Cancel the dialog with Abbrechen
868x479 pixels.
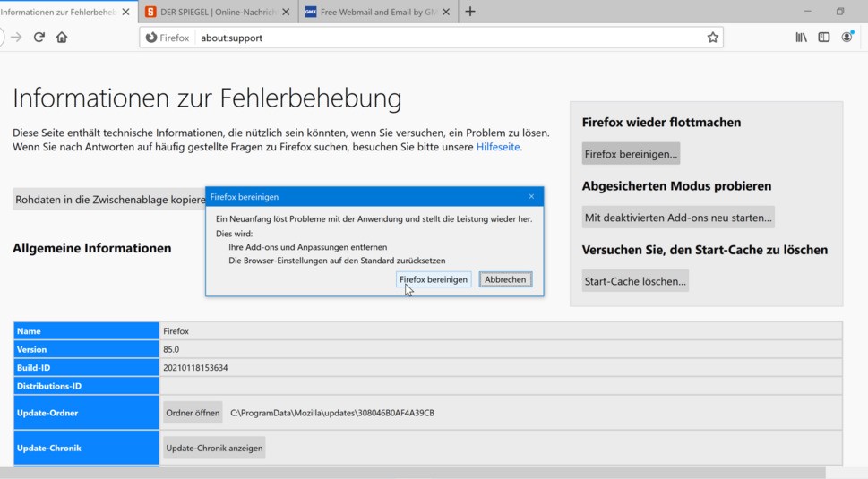click(x=505, y=279)
